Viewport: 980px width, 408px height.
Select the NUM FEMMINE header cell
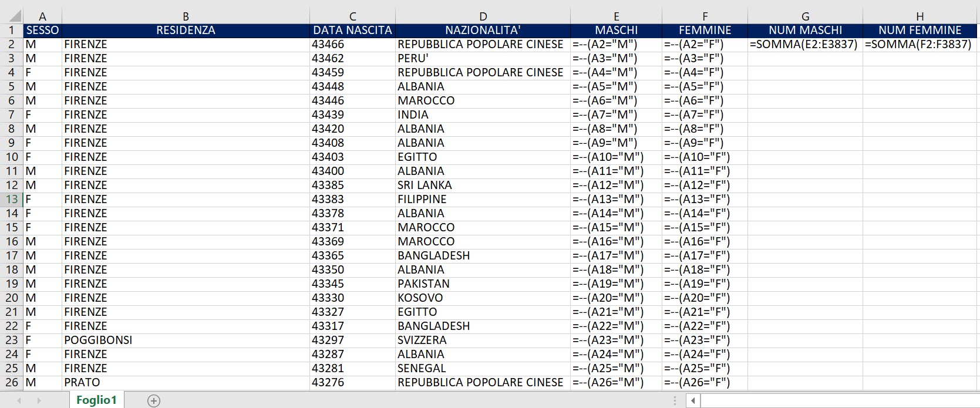[920, 31]
